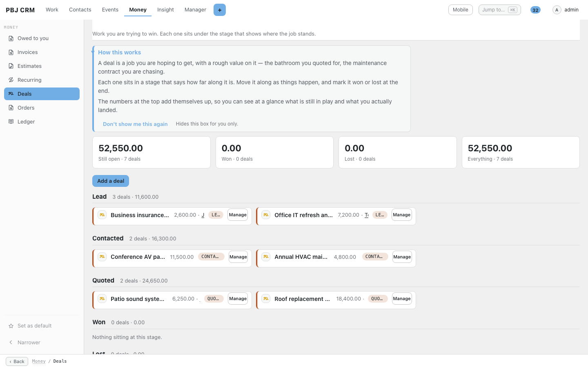The width and height of the screenshot is (588, 368).
Task: Click the Patio sound system deal icon
Action: point(102,299)
